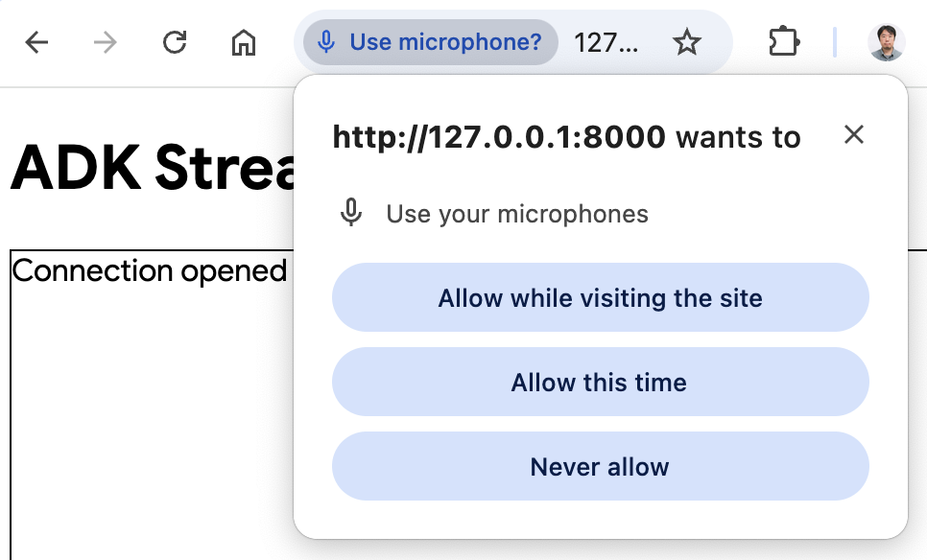Go back using the browser back arrow
Image resolution: width=927 pixels, height=560 pixels.
pos(36,42)
